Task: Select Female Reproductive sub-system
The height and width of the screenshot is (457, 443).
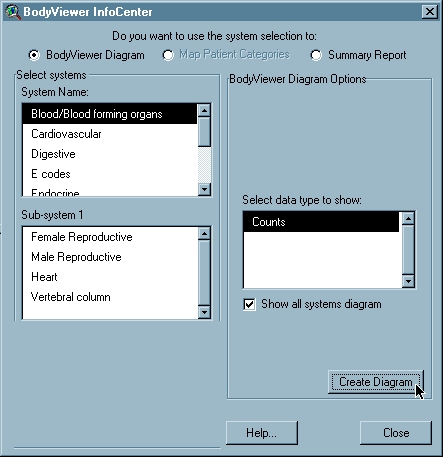Action: 110,237
